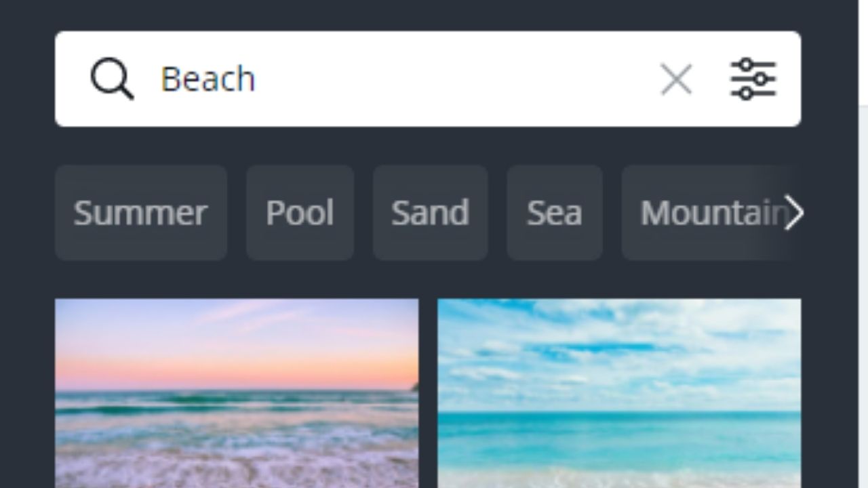Click empty area of the search box

pyautogui.click(x=454, y=79)
